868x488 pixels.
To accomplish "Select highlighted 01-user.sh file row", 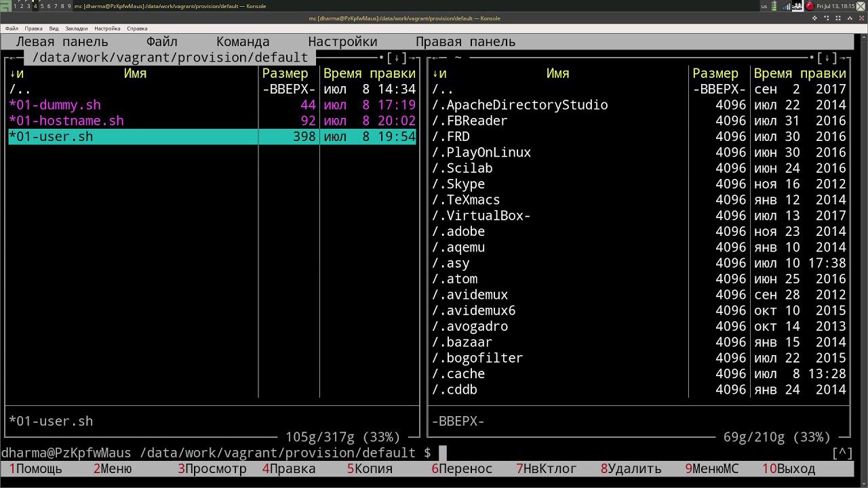I will click(212, 136).
